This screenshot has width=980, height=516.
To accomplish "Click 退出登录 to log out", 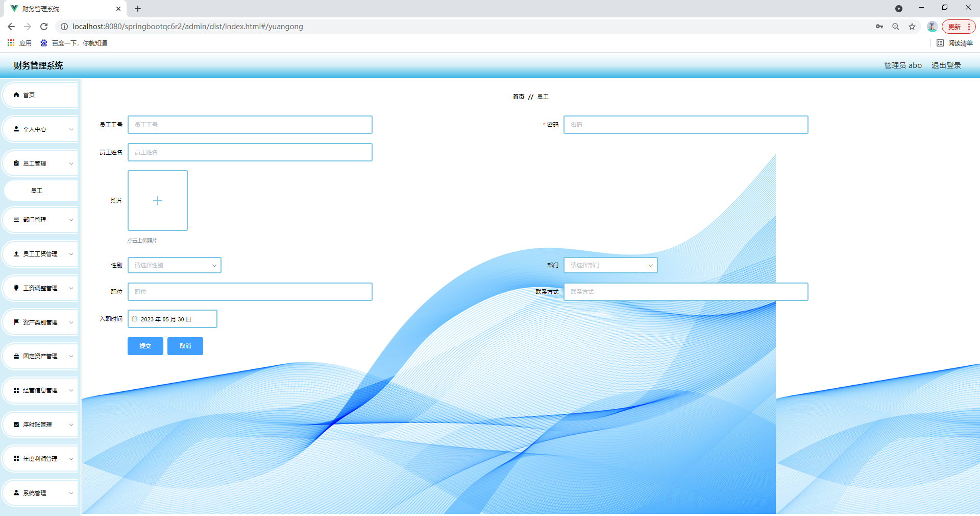I will [946, 65].
